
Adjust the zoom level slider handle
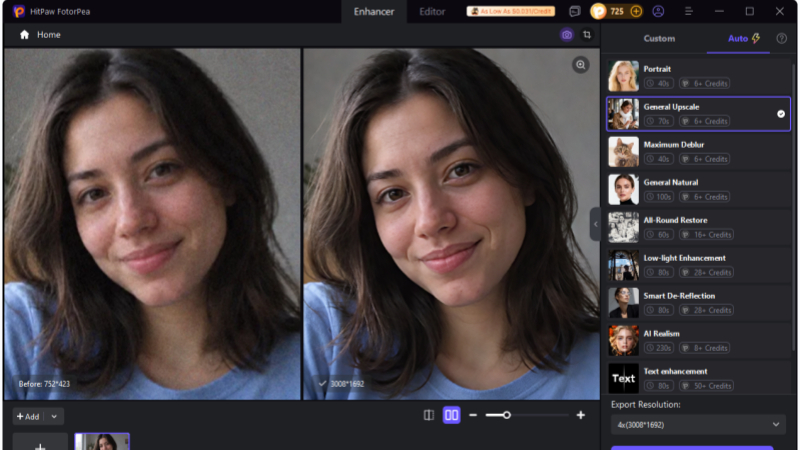point(507,415)
